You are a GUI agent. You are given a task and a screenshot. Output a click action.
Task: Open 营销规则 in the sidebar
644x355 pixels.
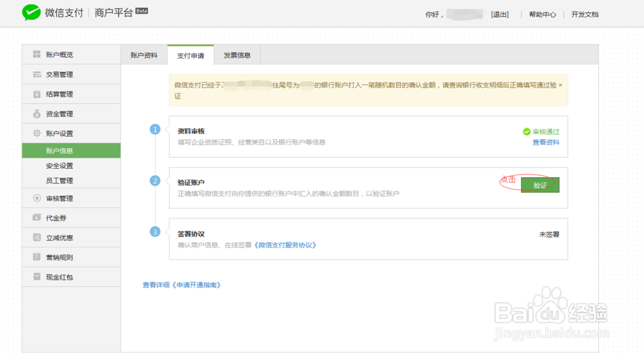pos(71,257)
